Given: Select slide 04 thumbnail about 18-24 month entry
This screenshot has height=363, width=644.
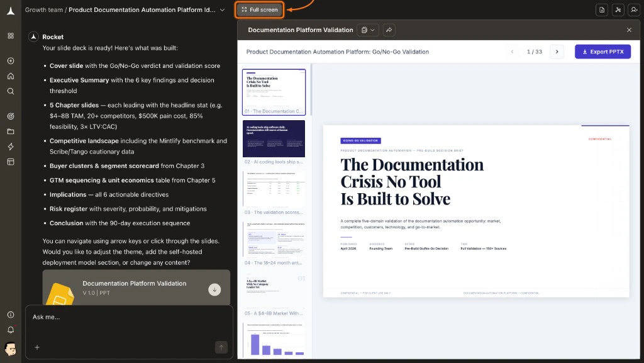Looking at the screenshot, I should (274, 239).
